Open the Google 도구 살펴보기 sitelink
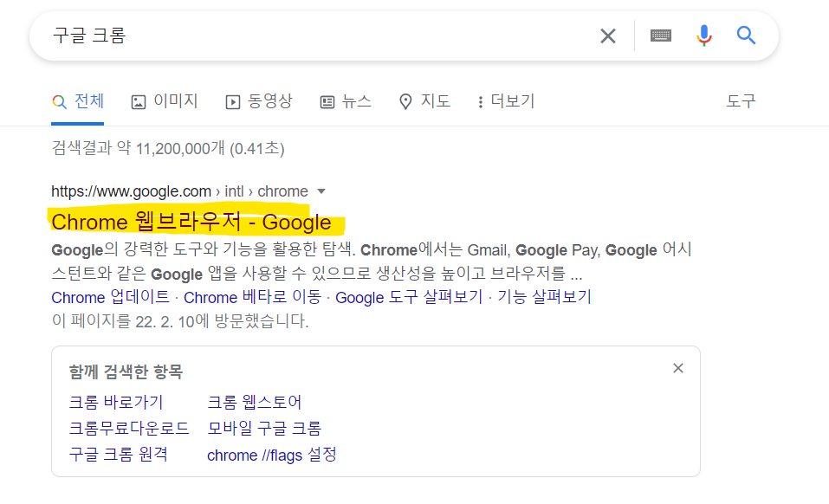Screen dimensions: 829x504 409,297
